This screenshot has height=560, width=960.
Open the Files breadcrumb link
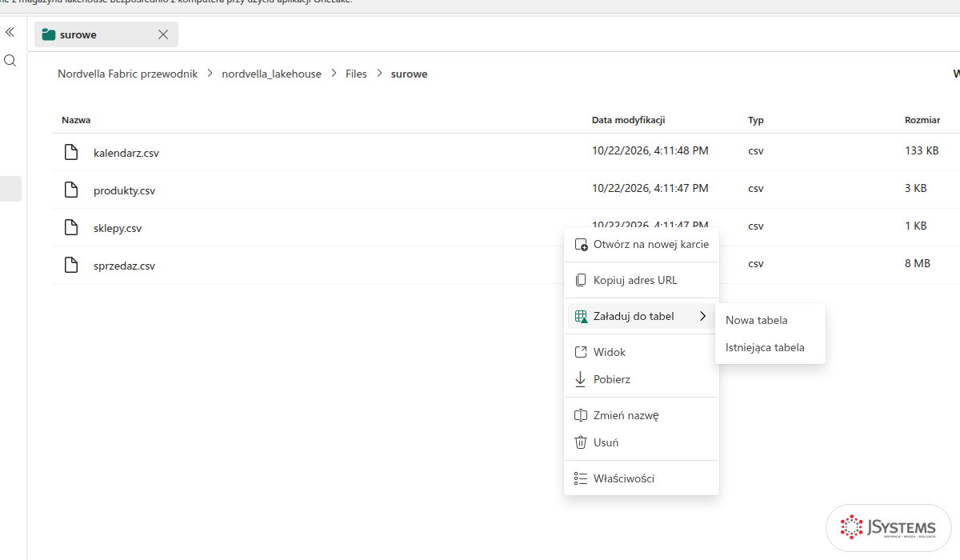coord(356,74)
